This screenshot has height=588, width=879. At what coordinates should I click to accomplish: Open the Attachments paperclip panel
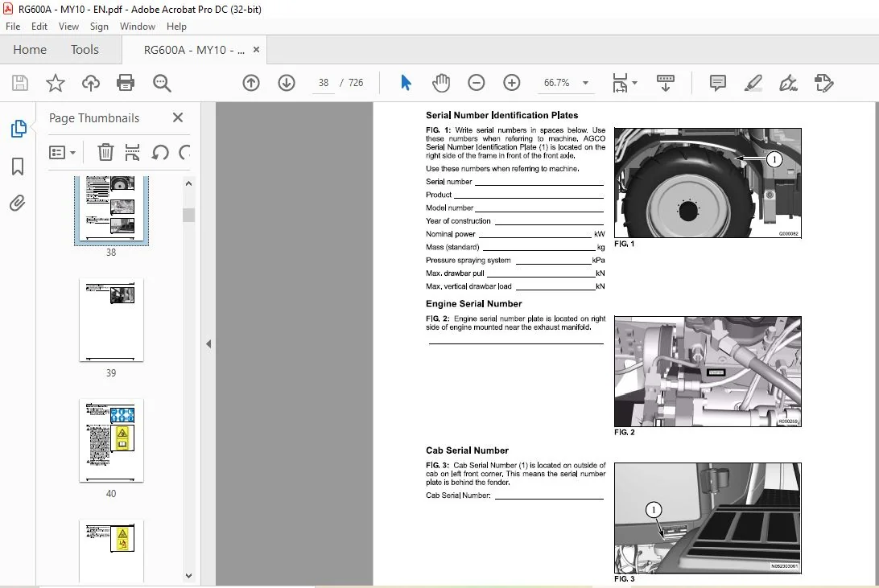(18, 203)
